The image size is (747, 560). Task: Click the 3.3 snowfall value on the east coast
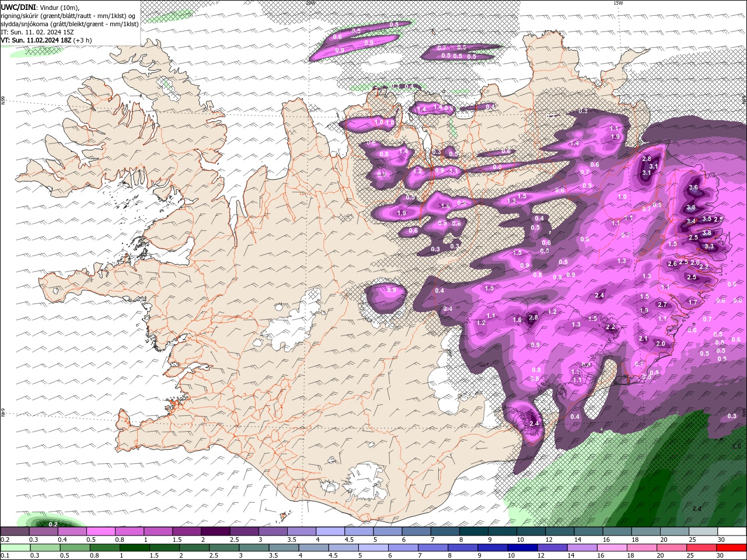tap(709, 247)
